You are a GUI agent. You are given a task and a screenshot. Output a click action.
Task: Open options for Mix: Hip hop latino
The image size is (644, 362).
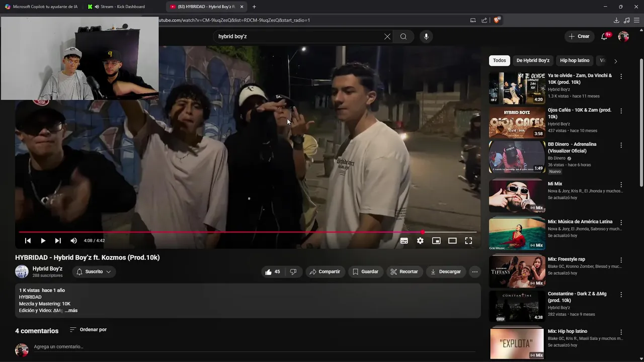click(x=621, y=332)
